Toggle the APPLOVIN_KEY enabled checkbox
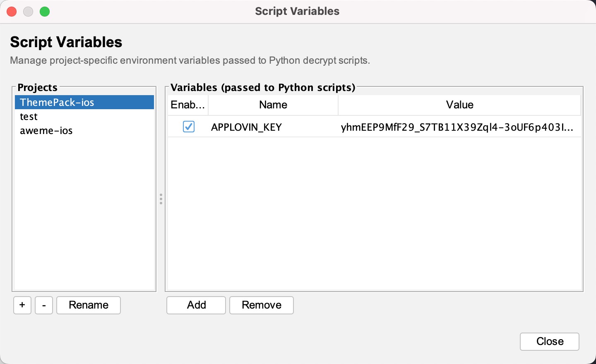This screenshot has height=364, width=596. 189,127
